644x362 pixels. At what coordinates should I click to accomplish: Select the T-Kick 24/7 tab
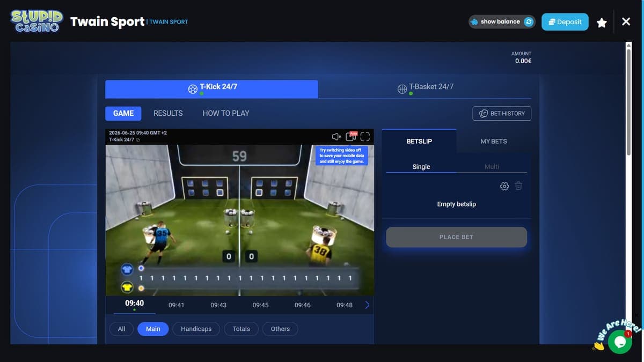[211, 89]
